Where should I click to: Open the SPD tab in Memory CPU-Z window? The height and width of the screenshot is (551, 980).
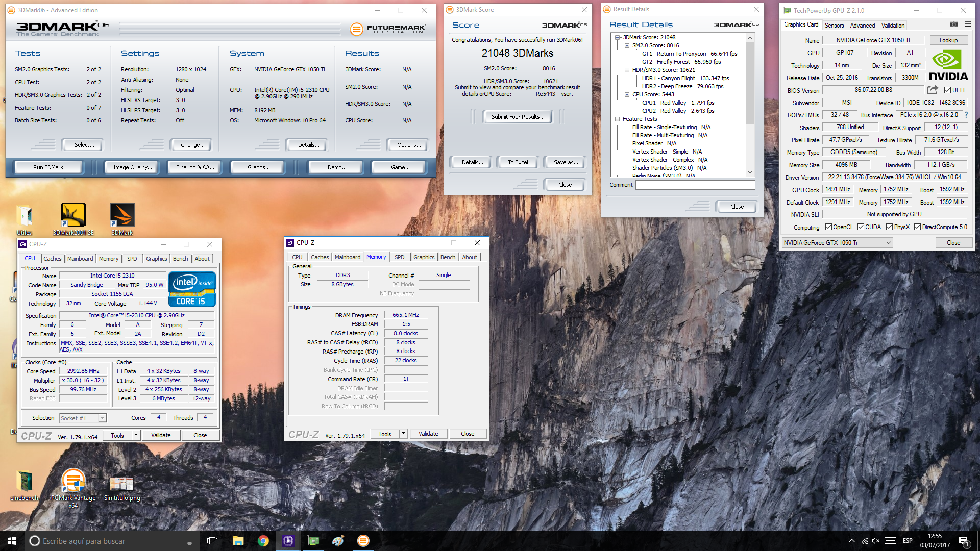point(400,257)
